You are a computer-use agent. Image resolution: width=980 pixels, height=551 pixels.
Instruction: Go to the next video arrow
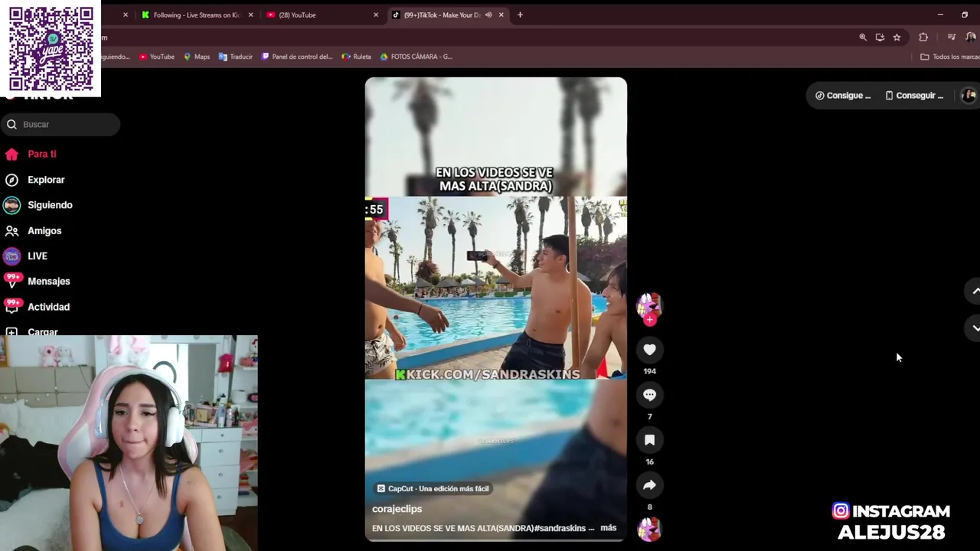[975, 328]
